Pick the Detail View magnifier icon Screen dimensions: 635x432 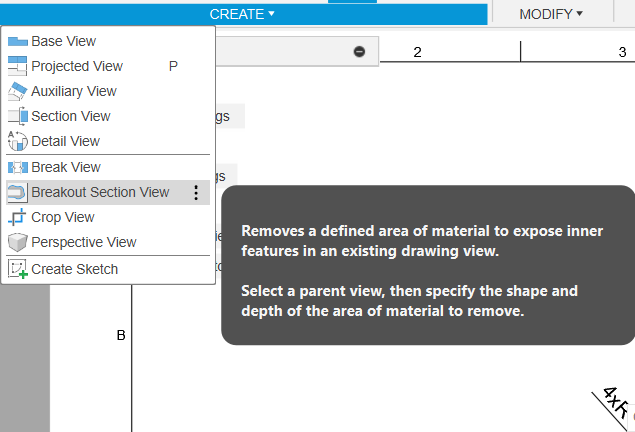pos(18,142)
